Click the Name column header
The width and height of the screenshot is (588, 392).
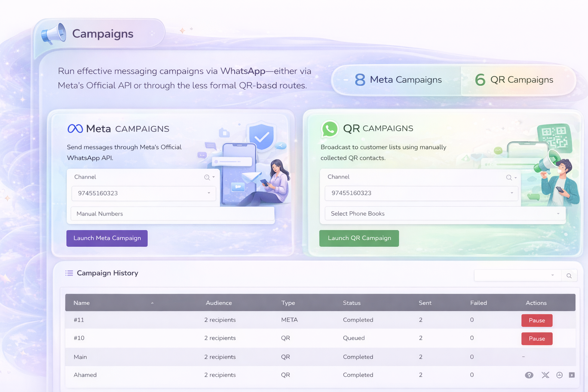tap(82, 303)
